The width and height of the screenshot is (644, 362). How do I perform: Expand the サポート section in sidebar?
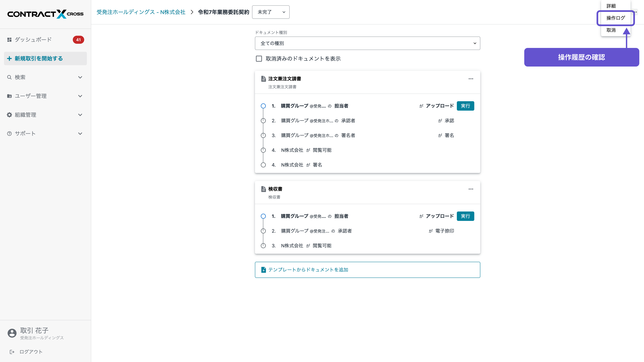coord(80,133)
